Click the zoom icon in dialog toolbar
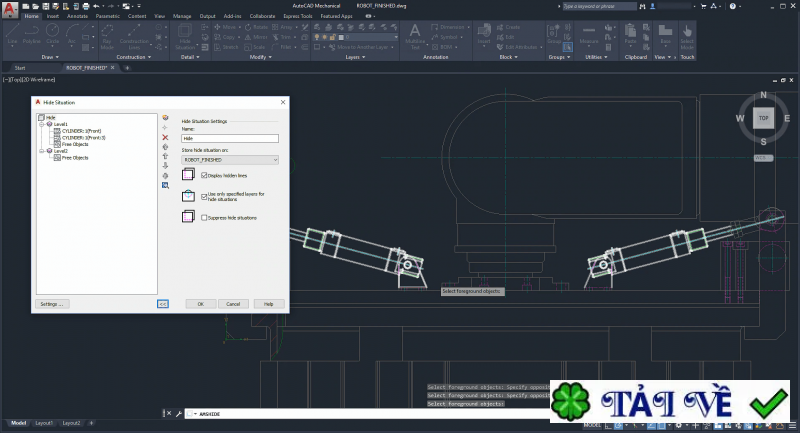800x433 pixels. (165, 185)
